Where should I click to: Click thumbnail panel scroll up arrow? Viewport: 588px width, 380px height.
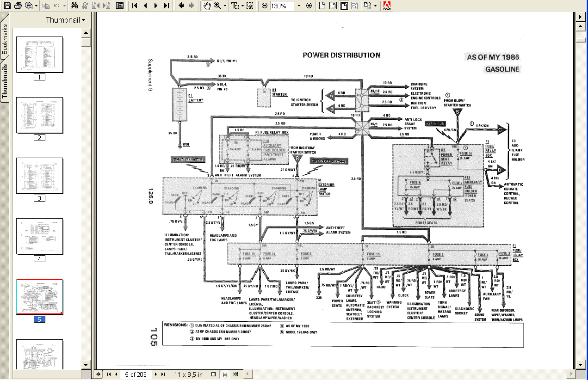[86, 33]
